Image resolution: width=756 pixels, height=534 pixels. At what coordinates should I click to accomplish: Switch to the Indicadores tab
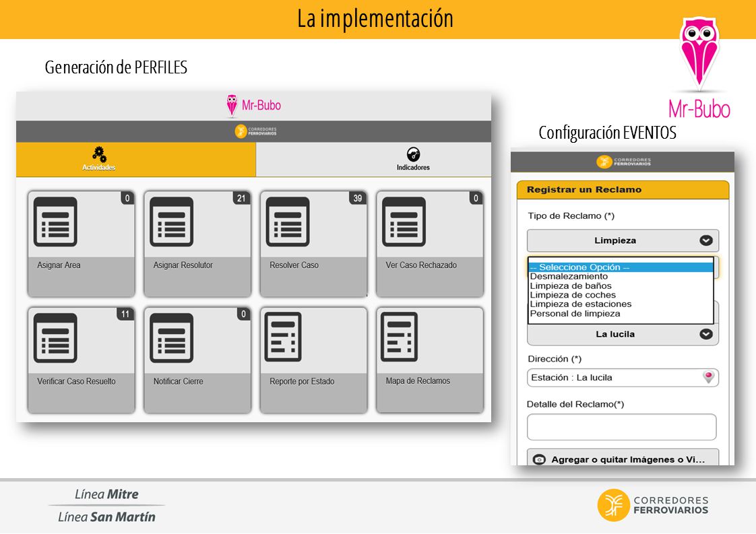(374, 160)
